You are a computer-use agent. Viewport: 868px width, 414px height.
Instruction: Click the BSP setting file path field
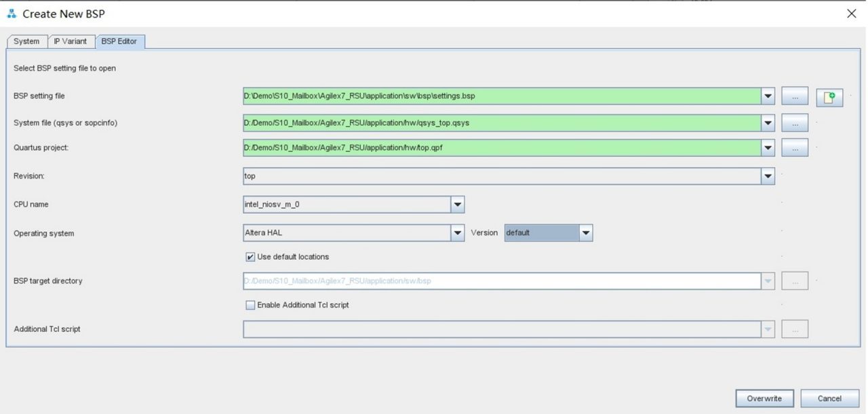(x=500, y=96)
